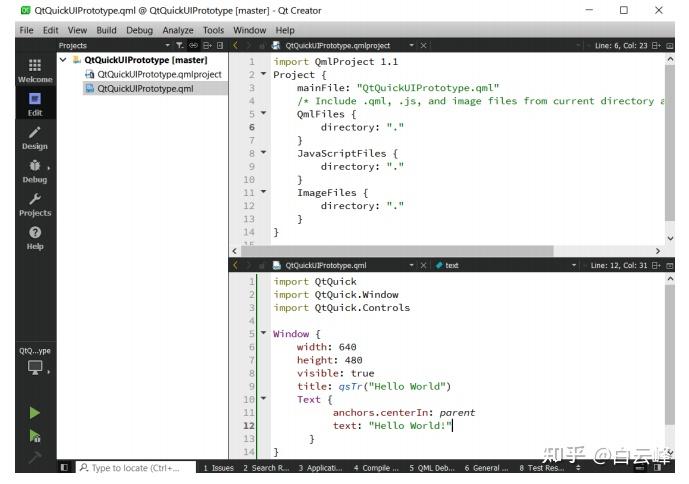The width and height of the screenshot is (689, 484).
Task: Run the project with green play button
Action: [x=35, y=412]
